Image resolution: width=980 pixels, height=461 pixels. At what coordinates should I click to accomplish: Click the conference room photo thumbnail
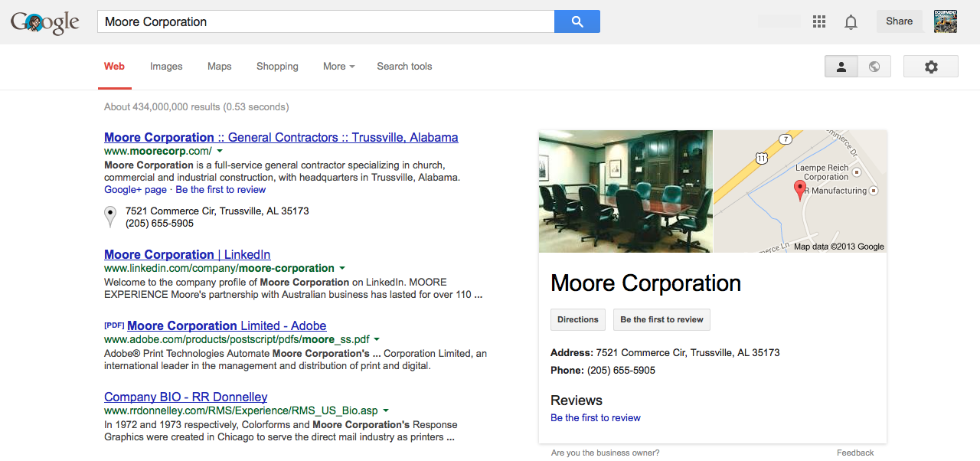pyautogui.click(x=626, y=191)
